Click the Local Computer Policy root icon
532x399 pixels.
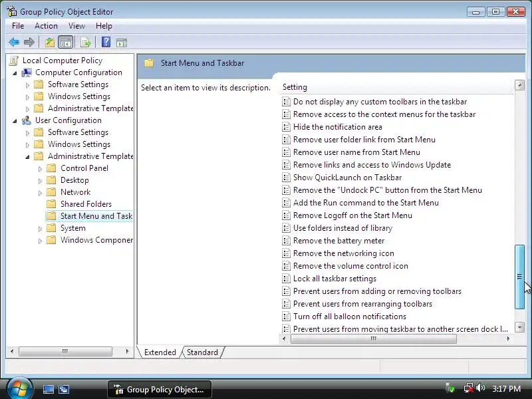click(14, 61)
